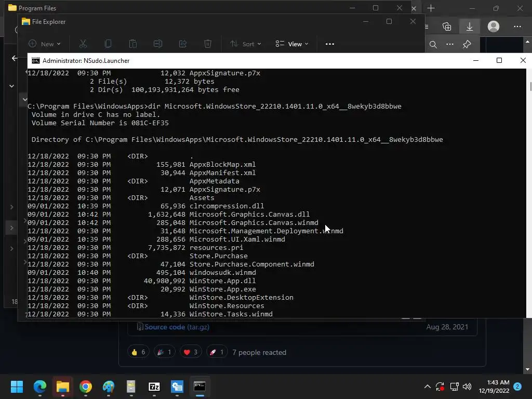Click the party popper reaction button
532x399 pixels.
164,352
